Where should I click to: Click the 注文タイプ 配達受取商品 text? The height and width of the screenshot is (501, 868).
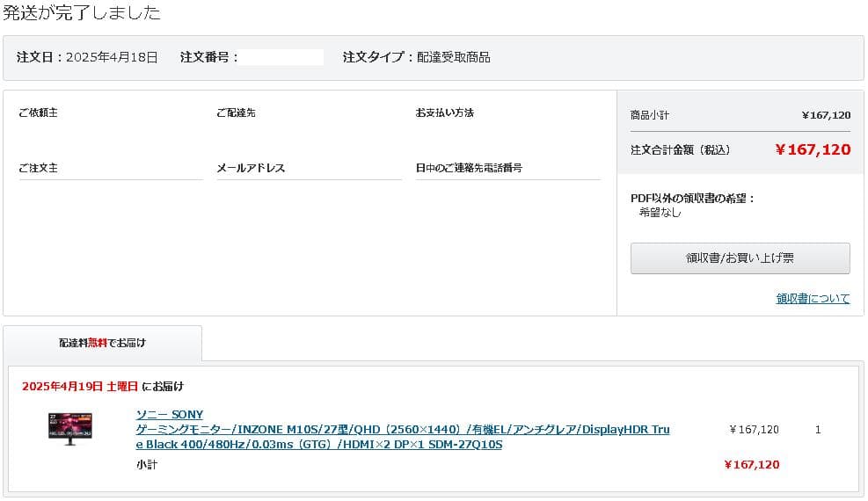pos(416,57)
